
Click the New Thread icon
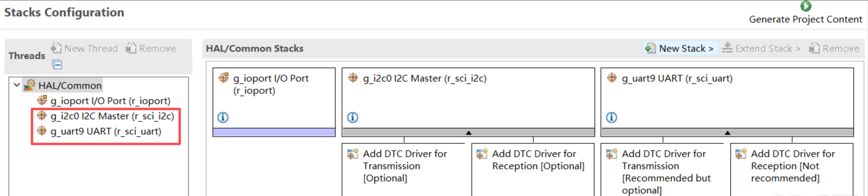tap(56, 48)
